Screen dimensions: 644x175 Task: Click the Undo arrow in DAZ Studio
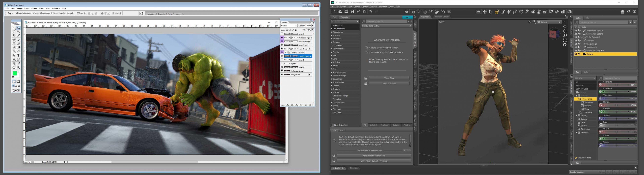371,12
